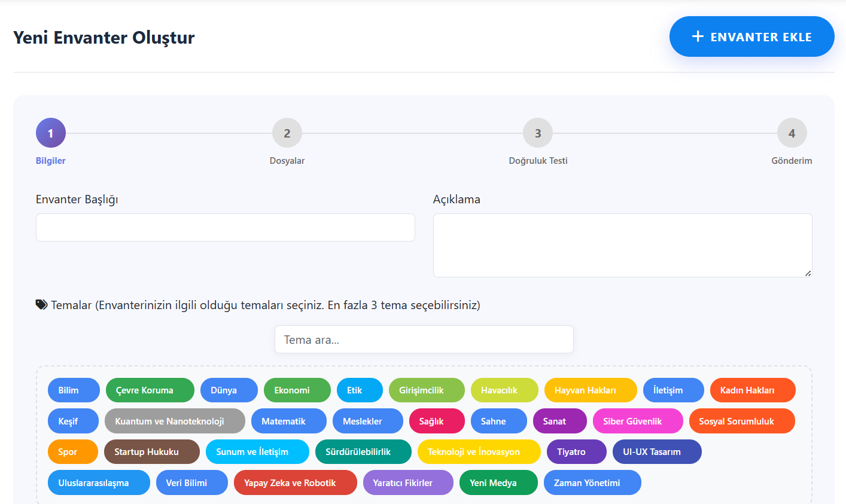
Task: Go to step 2 Dosyalar
Action: click(287, 133)
